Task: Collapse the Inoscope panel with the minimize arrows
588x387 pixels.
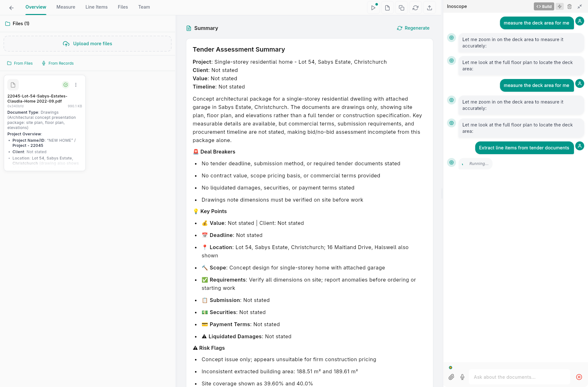Action: (580, 6)
